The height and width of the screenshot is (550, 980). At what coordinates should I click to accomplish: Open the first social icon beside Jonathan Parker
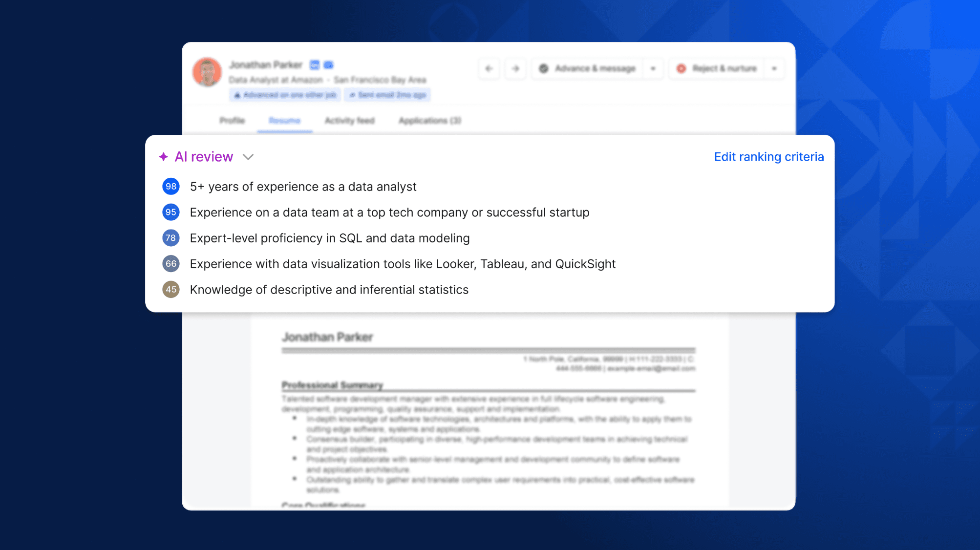pos(314,64)
